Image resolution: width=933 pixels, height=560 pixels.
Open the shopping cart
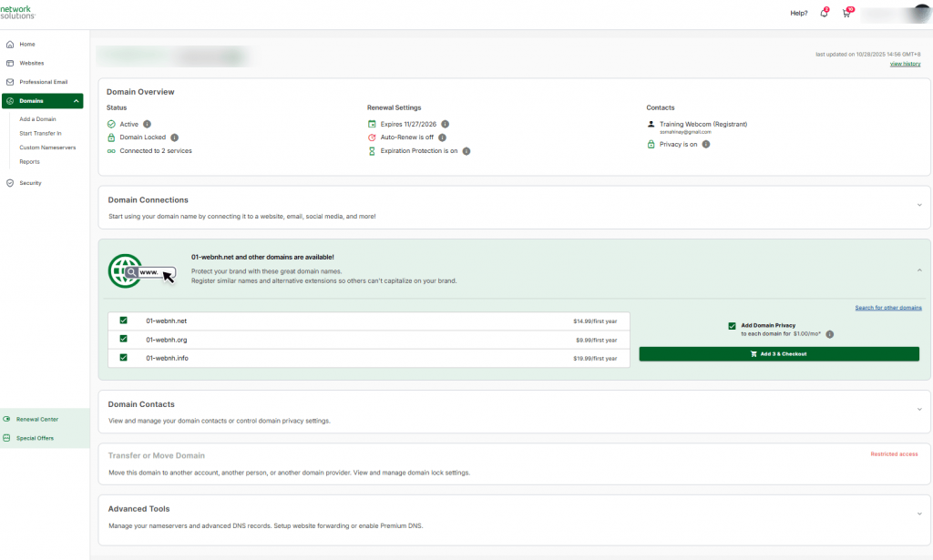coord(846,13)
